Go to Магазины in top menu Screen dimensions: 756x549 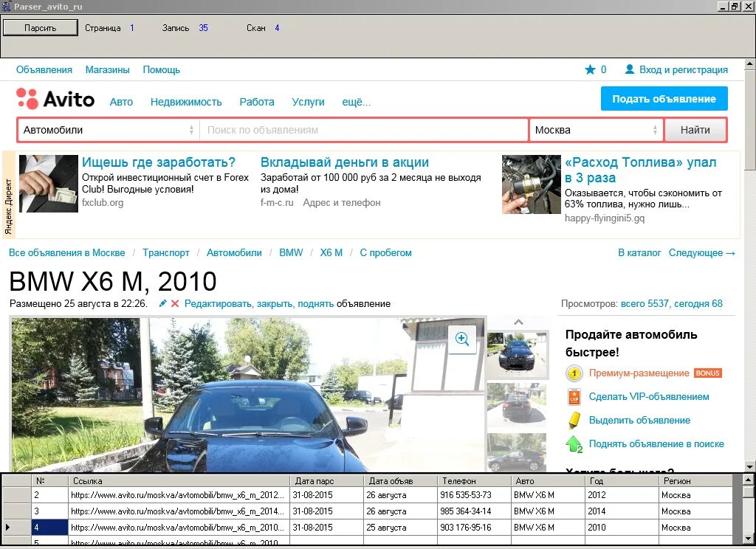point(108,70)
